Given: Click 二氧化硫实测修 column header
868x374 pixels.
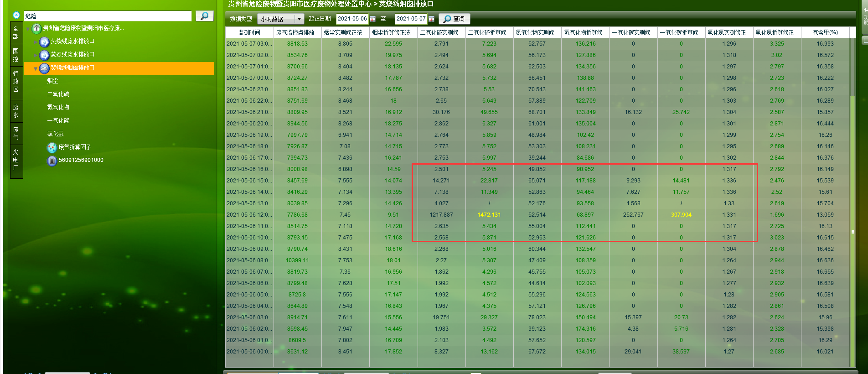Looking at the screenshot, I should tap(441, 32).
